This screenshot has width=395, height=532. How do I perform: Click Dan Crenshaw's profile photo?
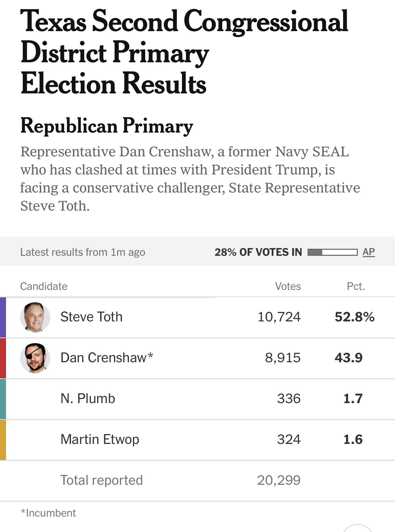point(35,358)
